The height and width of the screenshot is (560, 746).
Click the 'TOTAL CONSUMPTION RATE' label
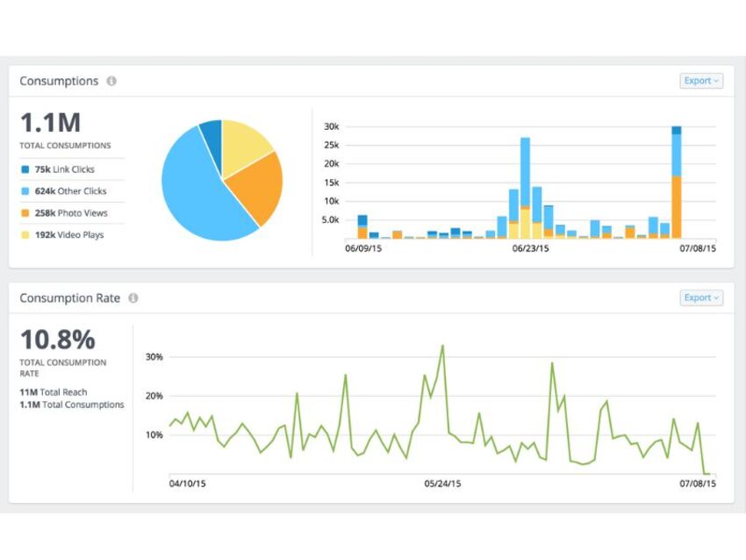[x=63, y=368]
